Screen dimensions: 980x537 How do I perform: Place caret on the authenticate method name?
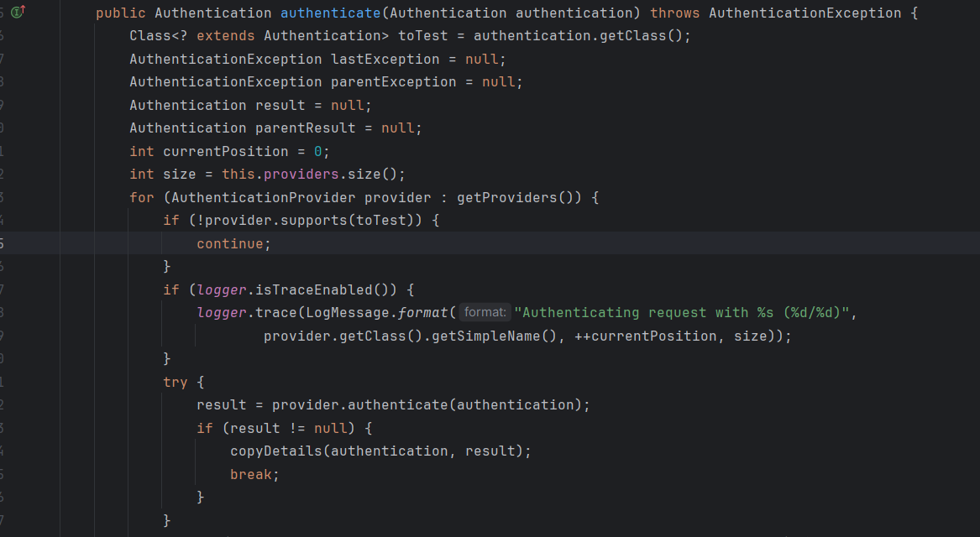click(330, 12)
